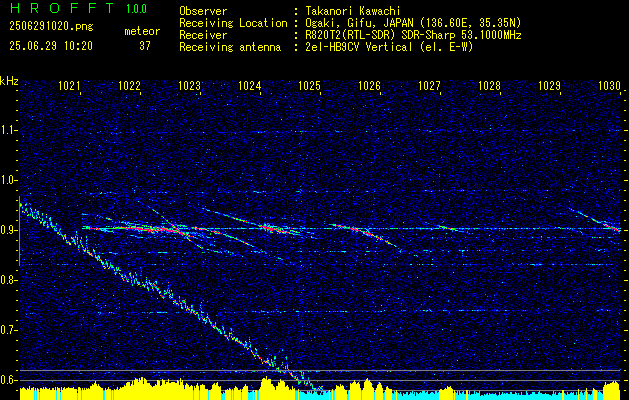Click the Receiving Location label
The image size is (629, 400).
click(x=233, y=23)
